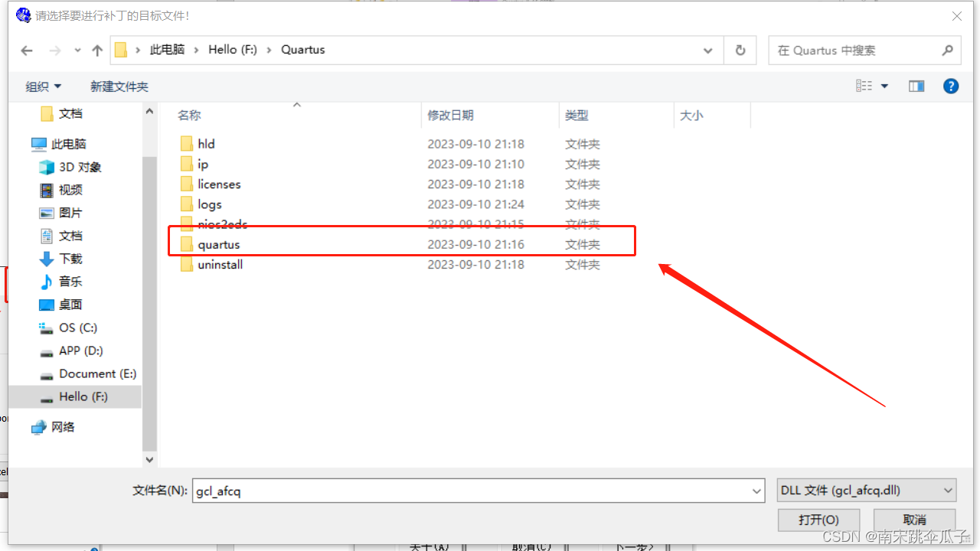
Task: Select the uninstall folder icon
Action: (186, 265)
